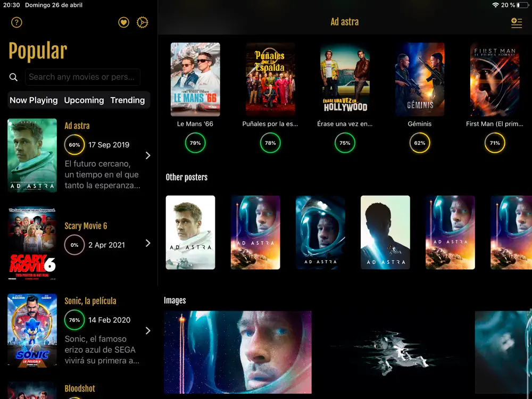Select dark blue helmet Ad Astra poster
532x399 pixels.
[320, 232]
